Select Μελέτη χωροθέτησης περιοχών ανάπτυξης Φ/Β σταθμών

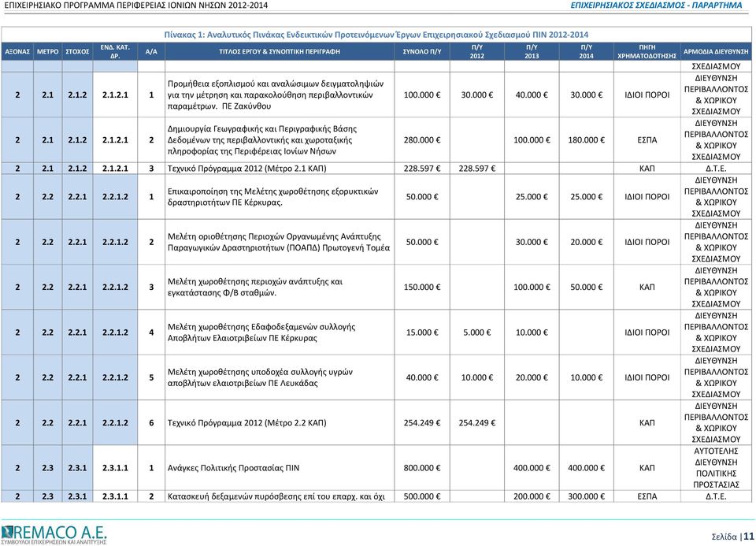tap(255, 287)
